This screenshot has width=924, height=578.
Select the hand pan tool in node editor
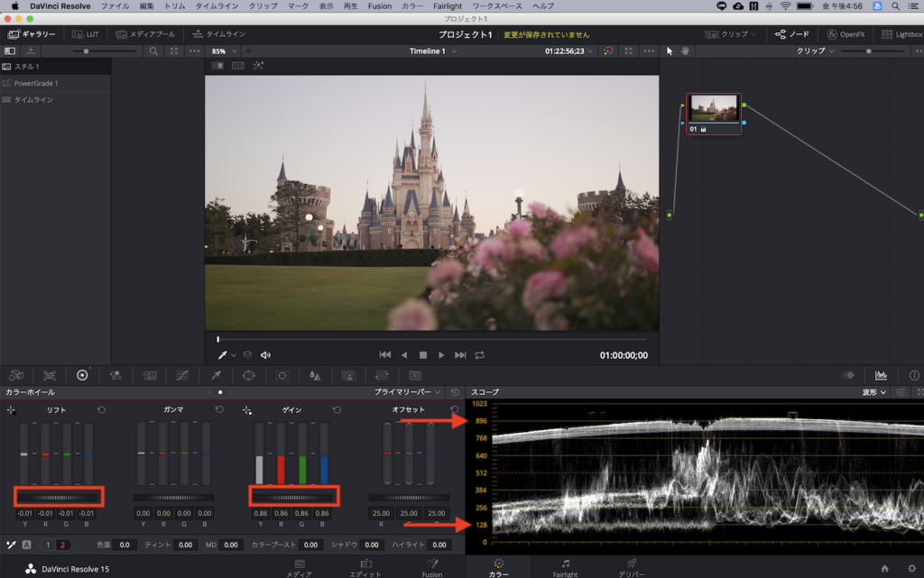(x=685, y=50)
